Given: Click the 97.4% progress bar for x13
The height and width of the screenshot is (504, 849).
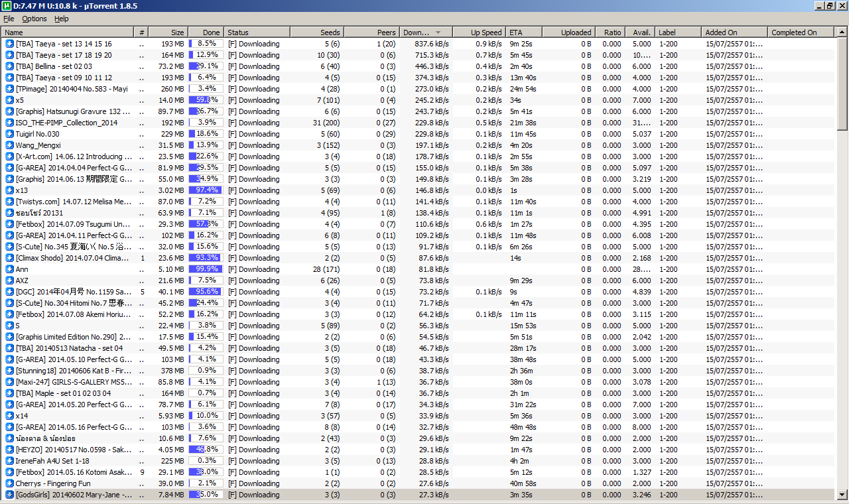Looking at the screenshot, I should click(x=206, y=190).
